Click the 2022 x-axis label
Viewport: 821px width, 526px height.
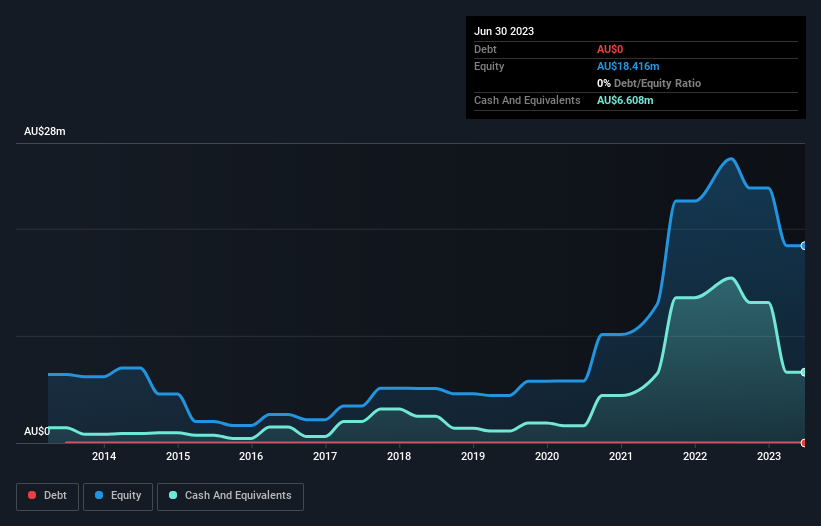(x=695, y=456)
